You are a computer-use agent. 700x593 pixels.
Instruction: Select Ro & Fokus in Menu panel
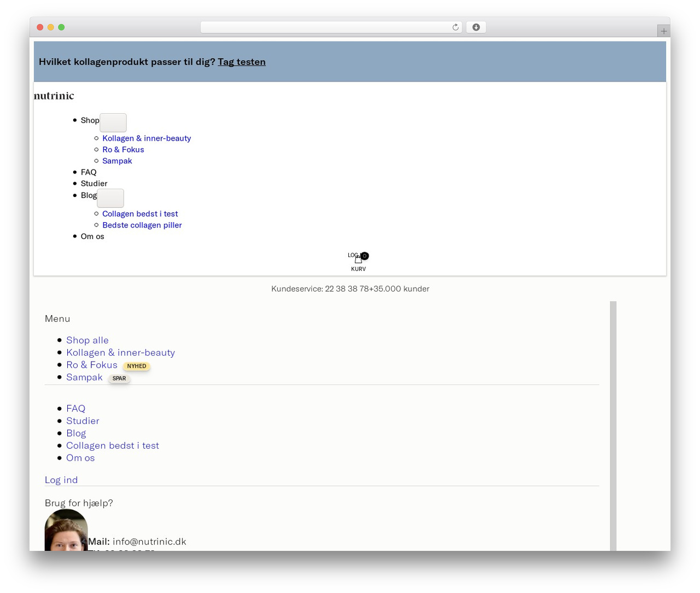click(92, 365)
